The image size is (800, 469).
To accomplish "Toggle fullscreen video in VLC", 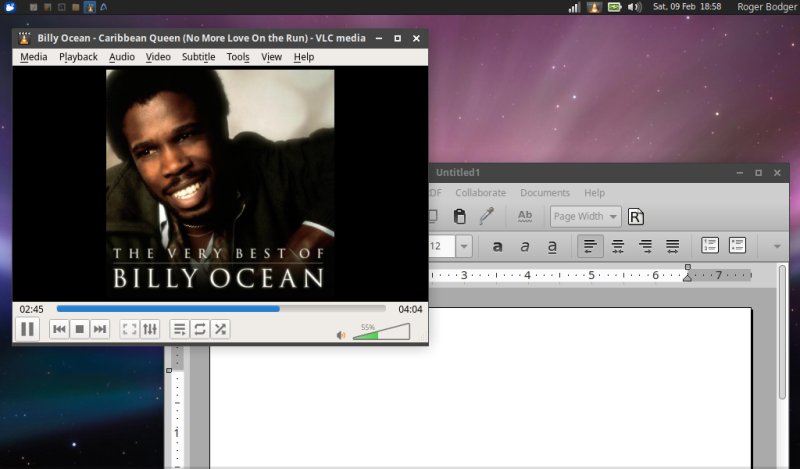I will (x=129, y=329).
